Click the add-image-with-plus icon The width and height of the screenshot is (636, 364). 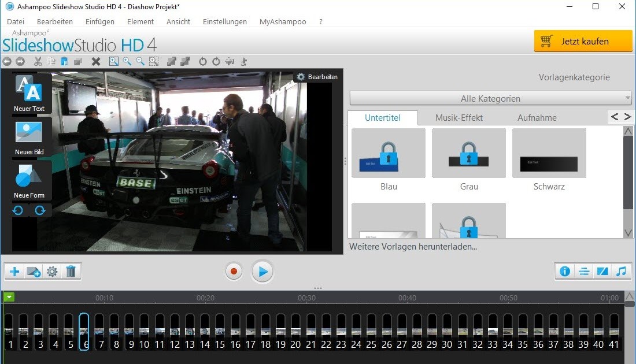[x=34, y=271]
